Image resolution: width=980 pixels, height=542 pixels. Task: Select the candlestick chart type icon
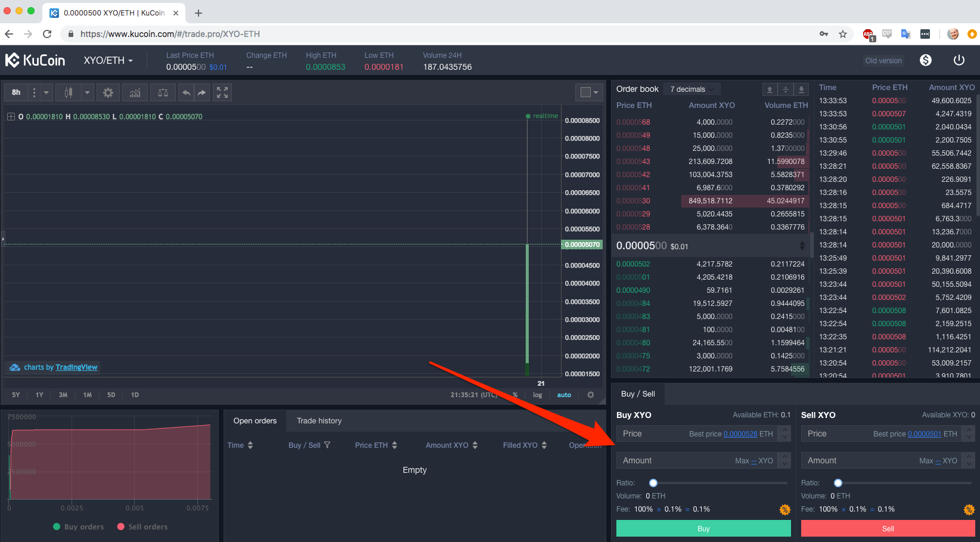click(x=68, y=92)
